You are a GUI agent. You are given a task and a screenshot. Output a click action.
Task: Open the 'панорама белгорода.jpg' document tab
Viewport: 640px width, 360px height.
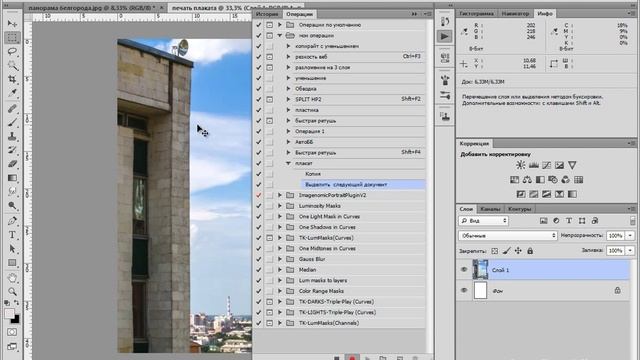91,8
